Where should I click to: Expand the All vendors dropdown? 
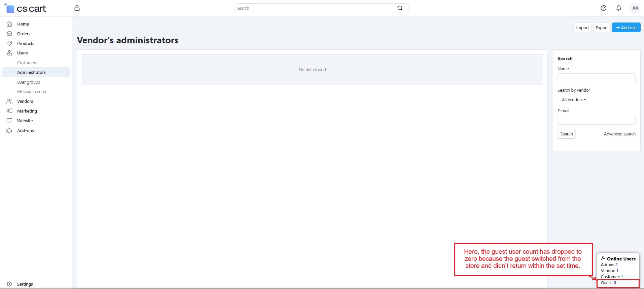point(574,100)
